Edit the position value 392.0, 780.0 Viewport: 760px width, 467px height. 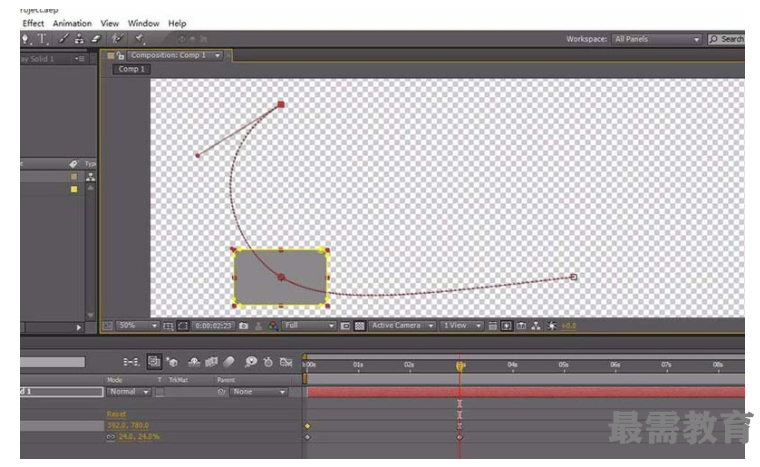coord(128,425)
